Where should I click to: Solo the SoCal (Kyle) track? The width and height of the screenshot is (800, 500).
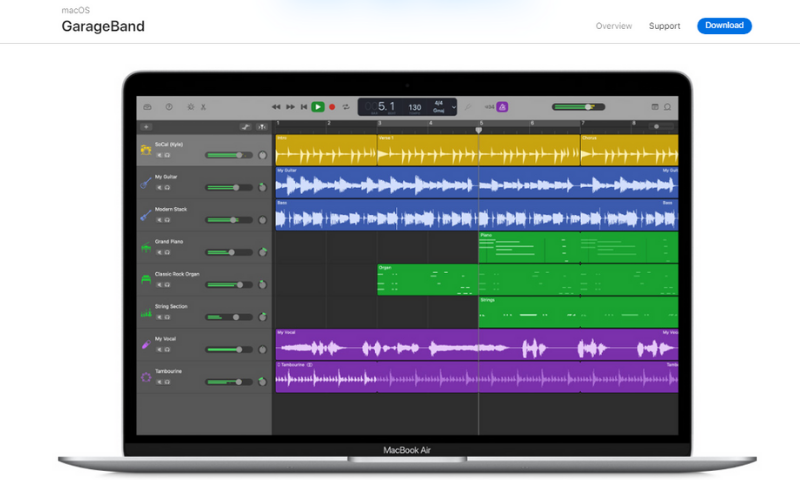click(x=167, y=155)
